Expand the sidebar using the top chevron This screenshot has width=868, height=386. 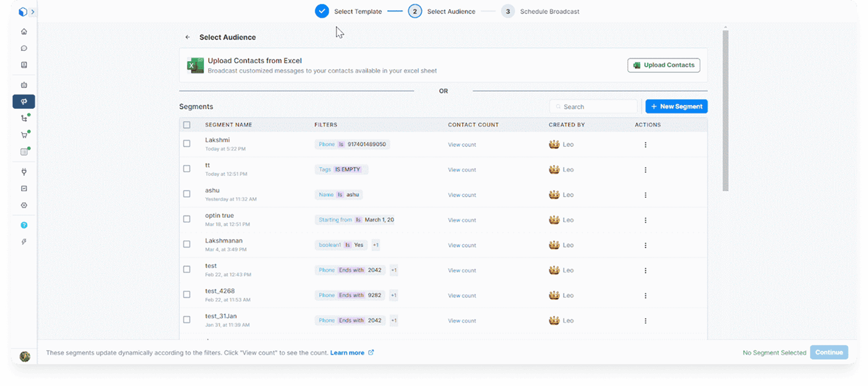pos(33,12)
